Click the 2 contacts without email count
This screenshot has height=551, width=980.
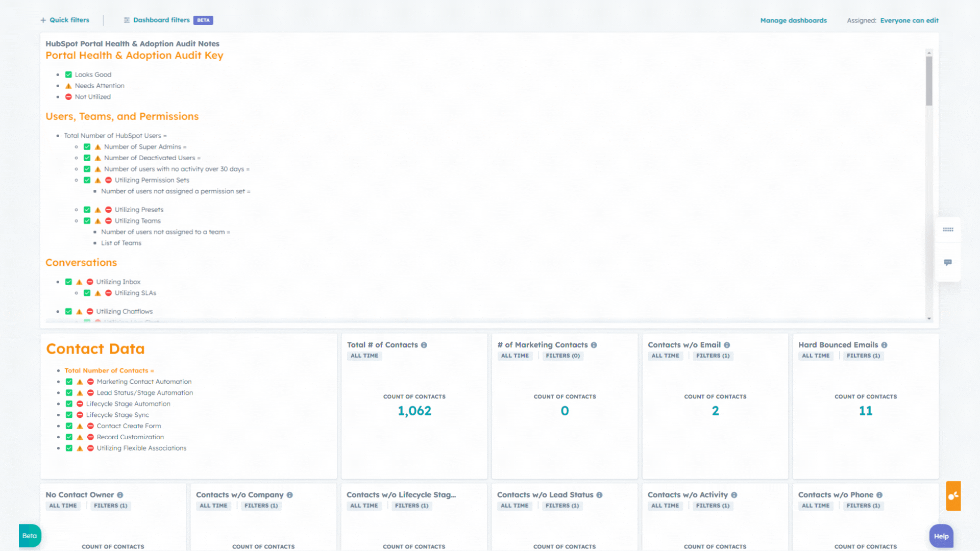(715, 411)
